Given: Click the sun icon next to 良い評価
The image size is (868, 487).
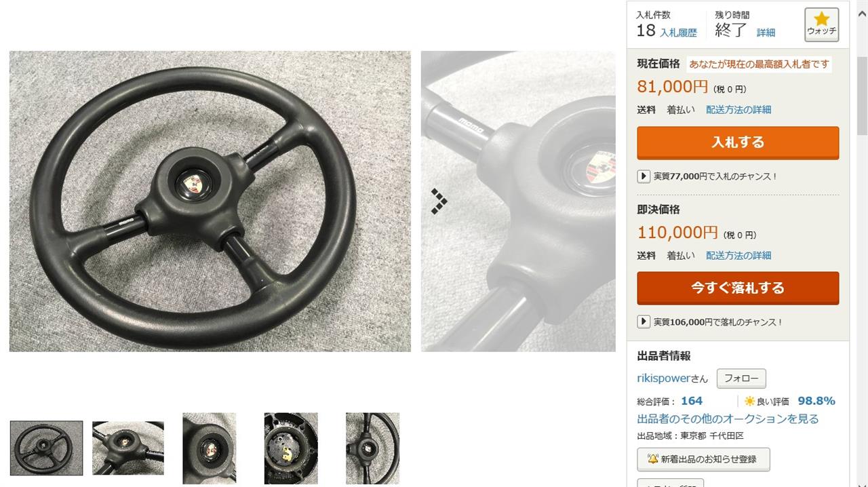Looking at the screenshot, I should (749, 401).
